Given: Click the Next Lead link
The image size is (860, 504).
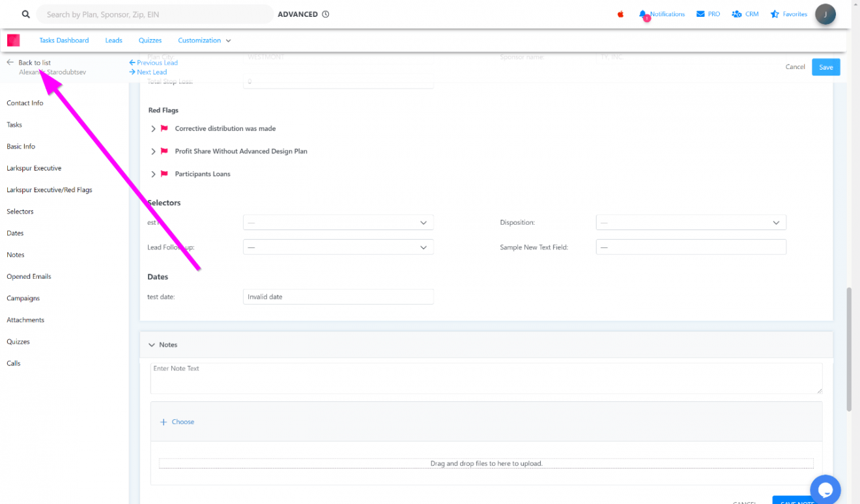Looking at the screenshot, I should pos(151,72).
